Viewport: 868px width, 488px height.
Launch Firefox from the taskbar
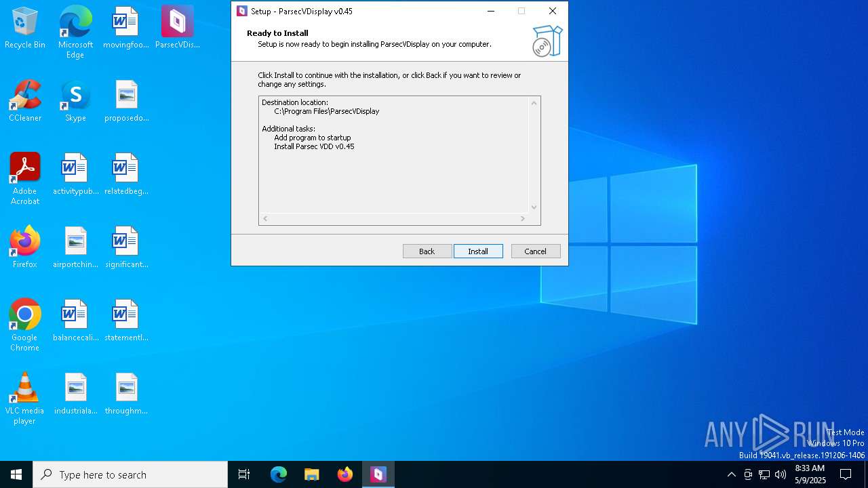pyautogui.click(x=345, y=474)
